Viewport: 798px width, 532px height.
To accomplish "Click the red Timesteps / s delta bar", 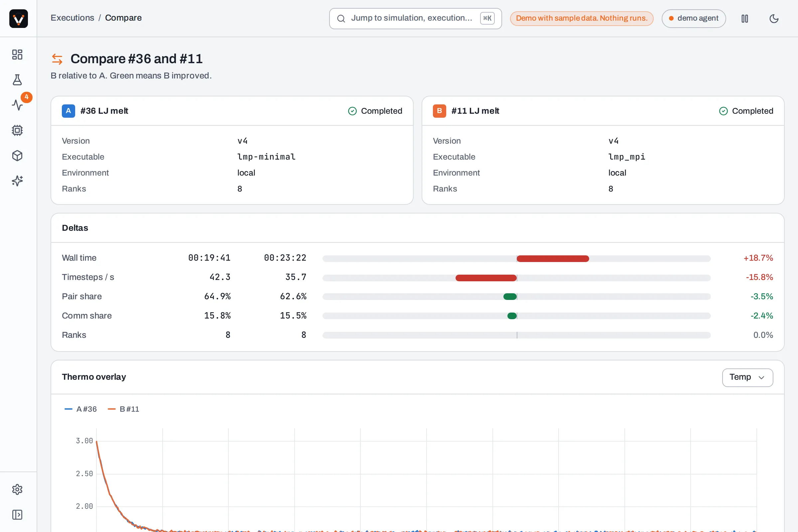I will (486, 278).
